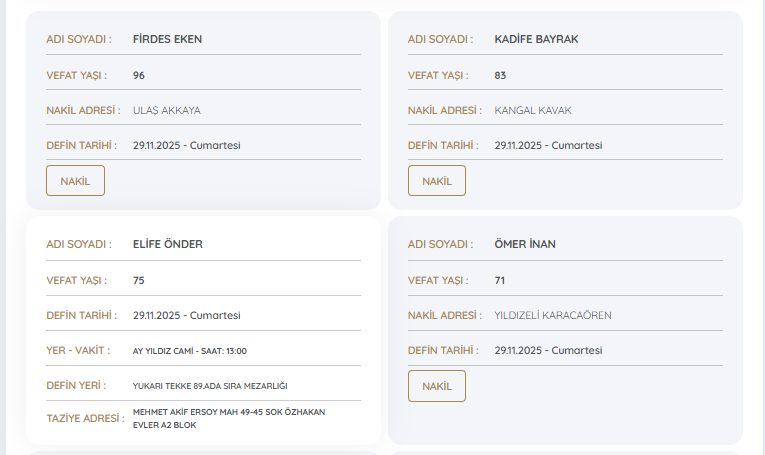The height and width of the screenshot is (455, 765).
Task: Click NAKİL button in Firdes Eken card
Action: pos(75,181)
